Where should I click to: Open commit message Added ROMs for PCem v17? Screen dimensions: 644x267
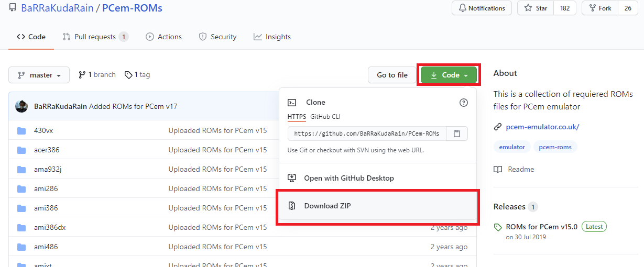click(133, 106)
